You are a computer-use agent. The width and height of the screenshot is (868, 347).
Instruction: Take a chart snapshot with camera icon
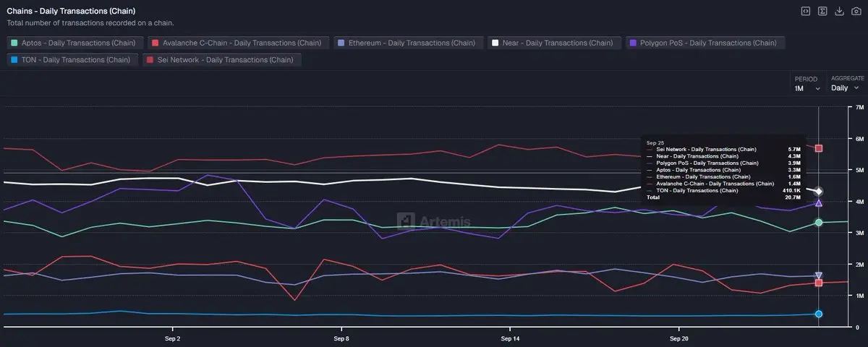point(857,11)
